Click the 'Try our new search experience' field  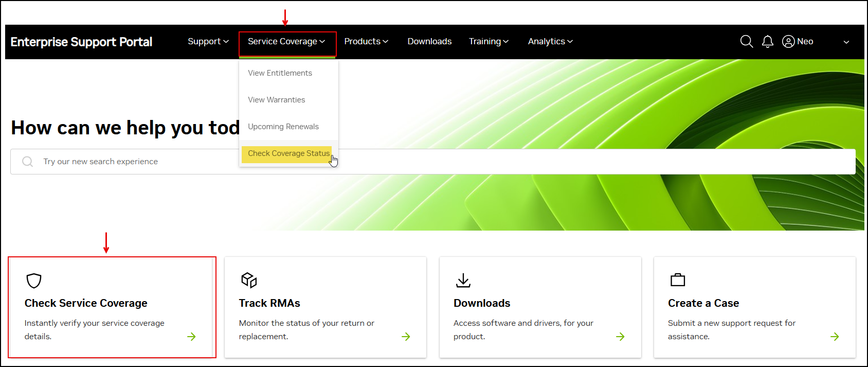click(x=433, y=162)
